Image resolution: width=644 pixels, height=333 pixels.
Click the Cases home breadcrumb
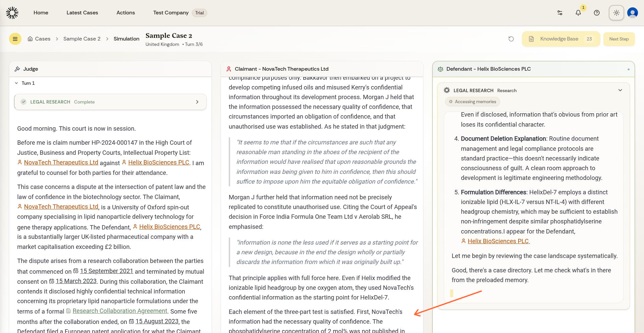click(x=39, y=39)
